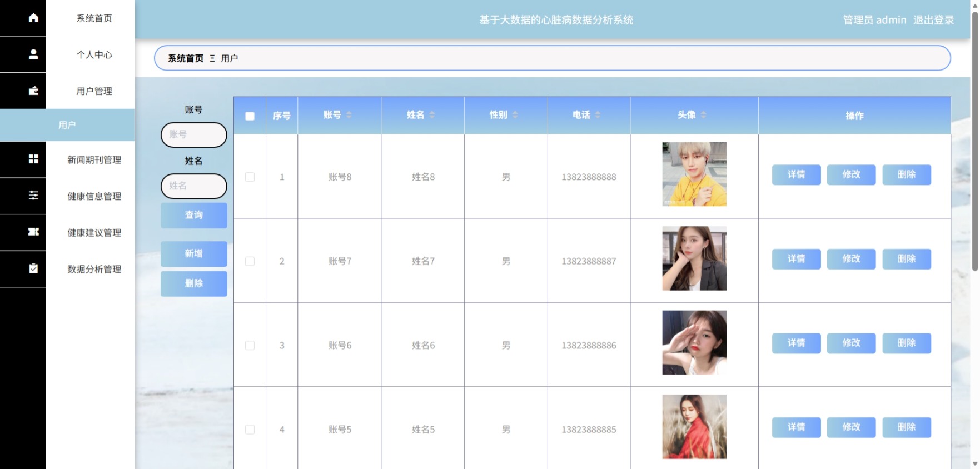The height and width of the screenshot is (469, 980).
Task: Open 详情 for 账号8 row
Action: click(796, 174)
